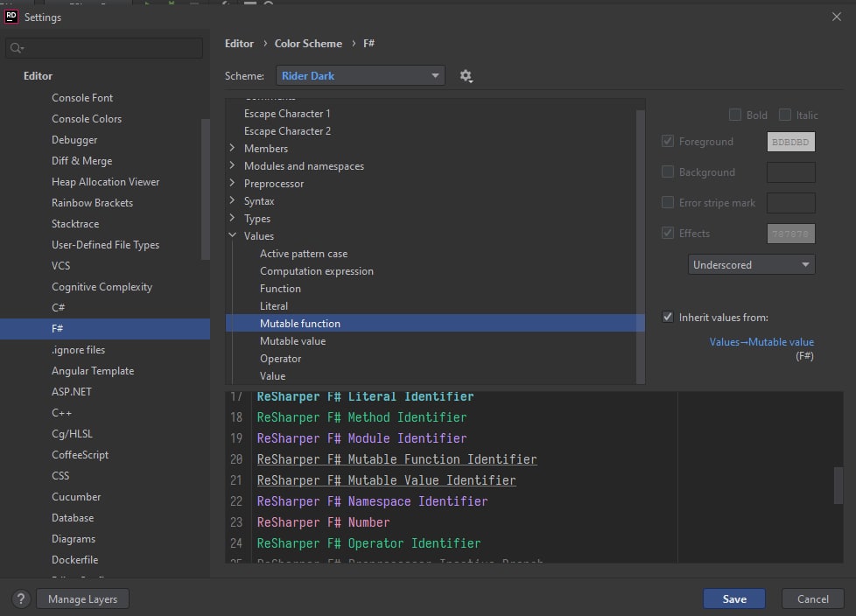
Task: Click the Cancel button
Action: click(812, 598)
